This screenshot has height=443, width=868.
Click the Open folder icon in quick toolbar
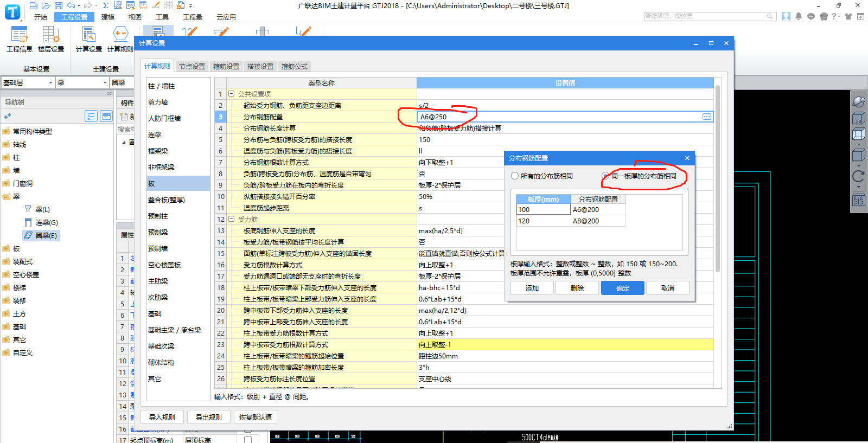click(x=46, y=5)
